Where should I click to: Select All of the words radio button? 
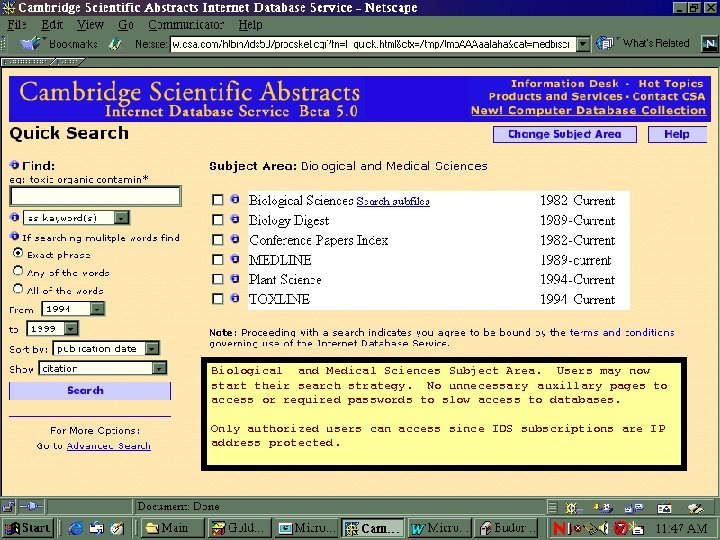18,289
